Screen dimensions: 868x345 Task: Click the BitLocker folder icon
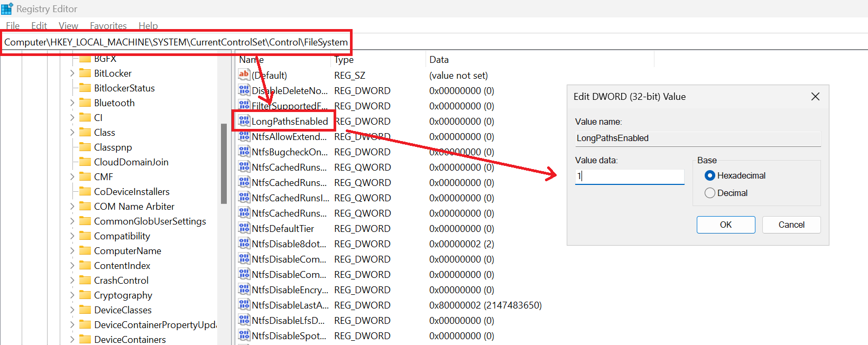click(x=85, y=73)
